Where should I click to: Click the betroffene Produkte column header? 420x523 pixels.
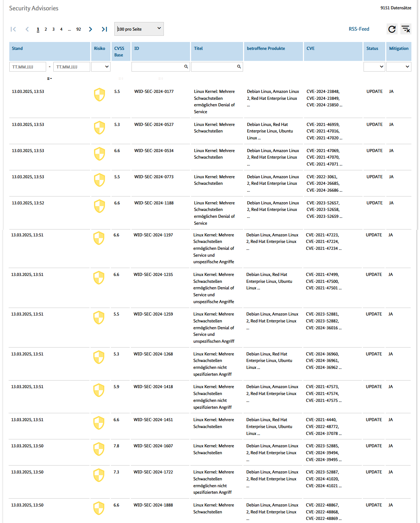tap(273, 52)
